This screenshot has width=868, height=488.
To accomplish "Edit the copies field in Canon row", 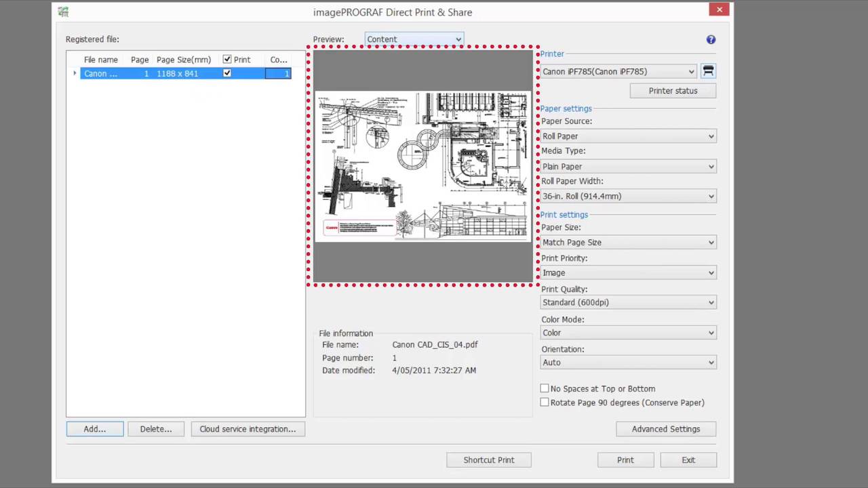I will (x=278, y=73).
